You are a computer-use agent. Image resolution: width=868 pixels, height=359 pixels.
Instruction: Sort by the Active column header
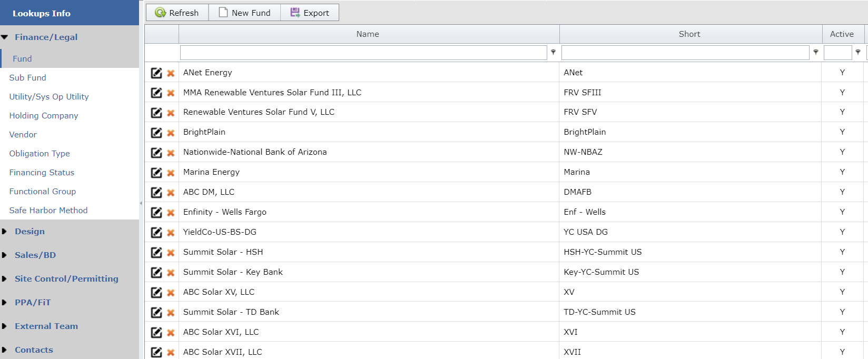(x=843, y=34)
